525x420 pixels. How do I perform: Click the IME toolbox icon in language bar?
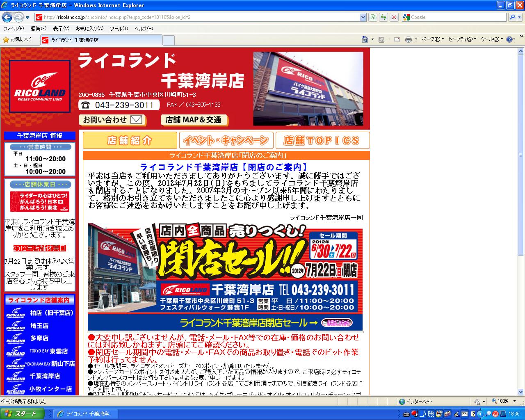[x=447, y=414]
